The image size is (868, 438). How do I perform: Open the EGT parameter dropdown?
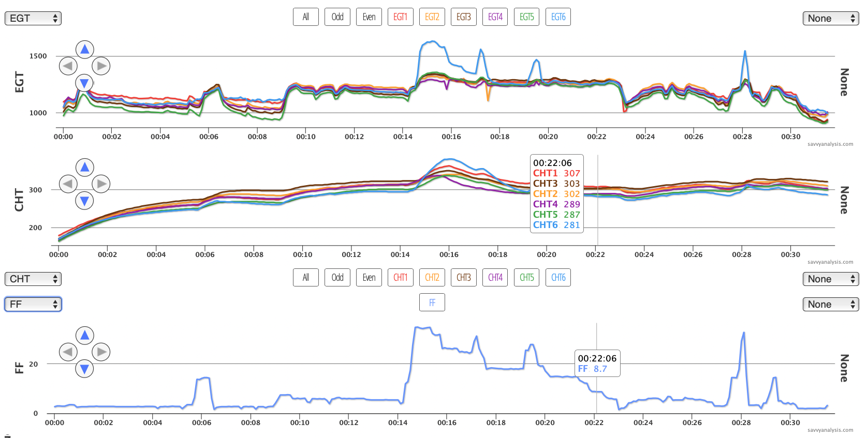pyautogui.click(x=33, y=18)
